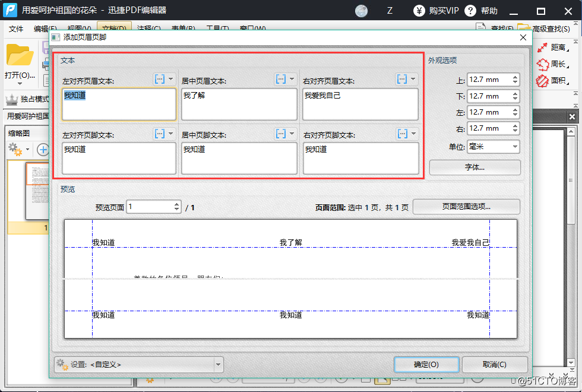Insert macro in right footer text

403,134
